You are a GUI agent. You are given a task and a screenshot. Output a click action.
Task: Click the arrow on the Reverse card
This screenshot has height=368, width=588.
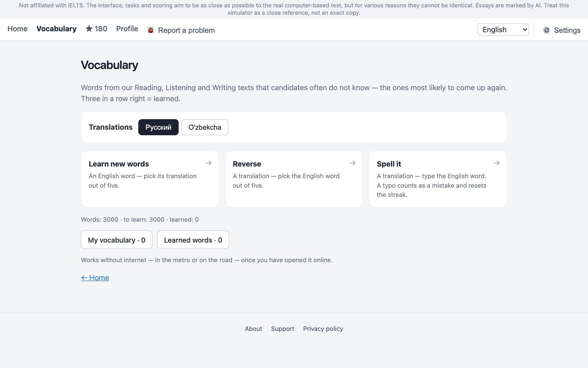tap(353, 163)
